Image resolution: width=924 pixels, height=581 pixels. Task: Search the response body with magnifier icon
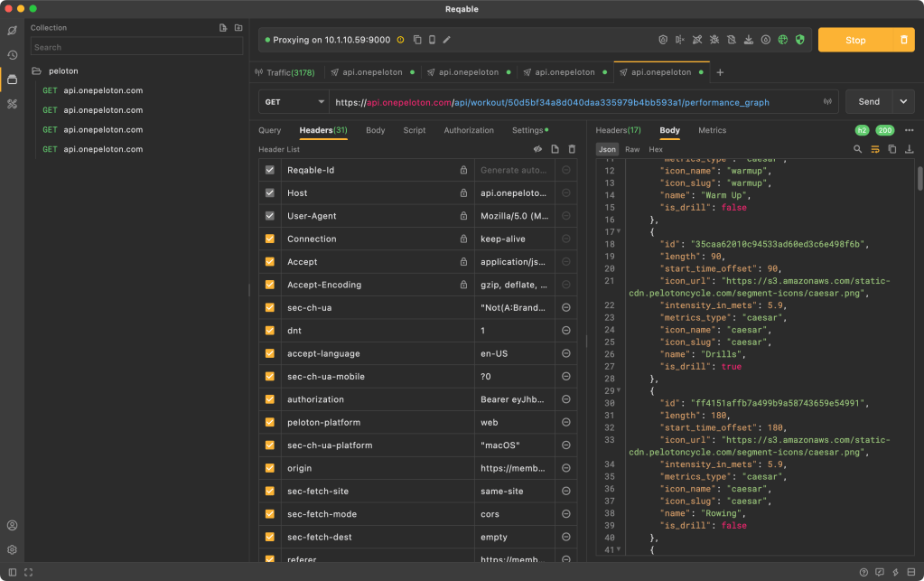click(x=858, y=149)
